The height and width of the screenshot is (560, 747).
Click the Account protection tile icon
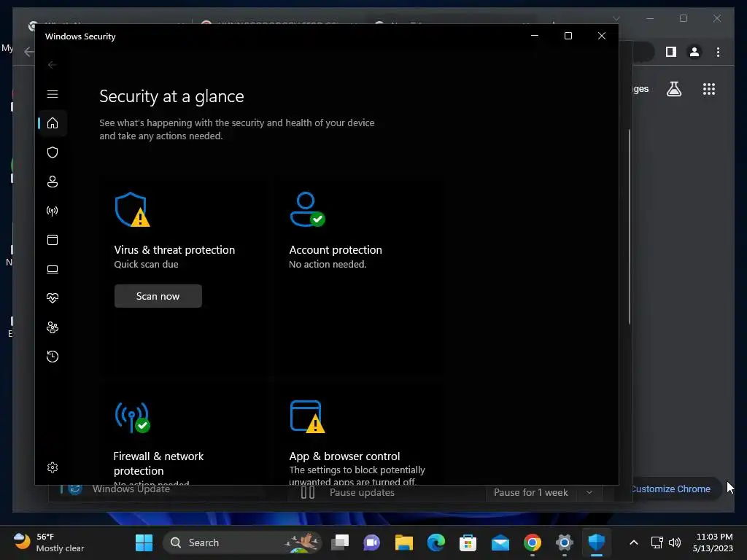click(307, 209)
